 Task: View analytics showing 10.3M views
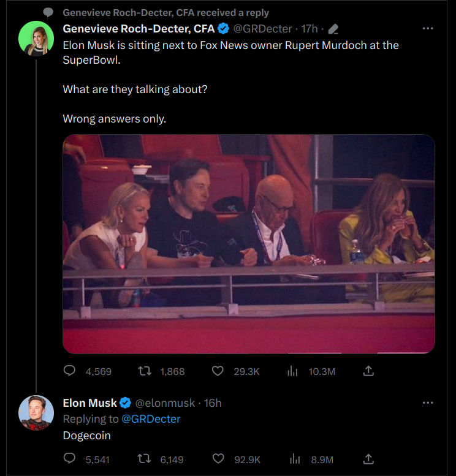click(x=293, y=371)
